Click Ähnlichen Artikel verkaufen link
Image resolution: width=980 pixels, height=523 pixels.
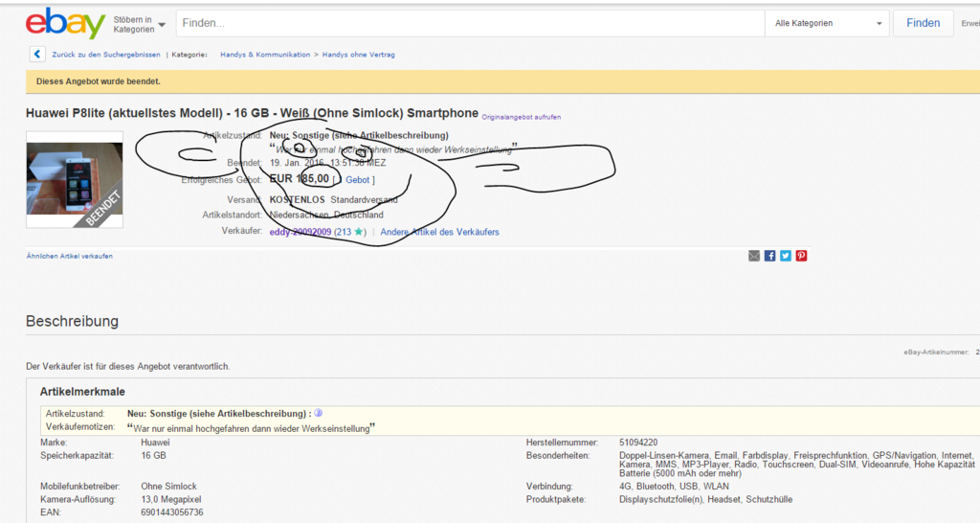click(69, 256)
